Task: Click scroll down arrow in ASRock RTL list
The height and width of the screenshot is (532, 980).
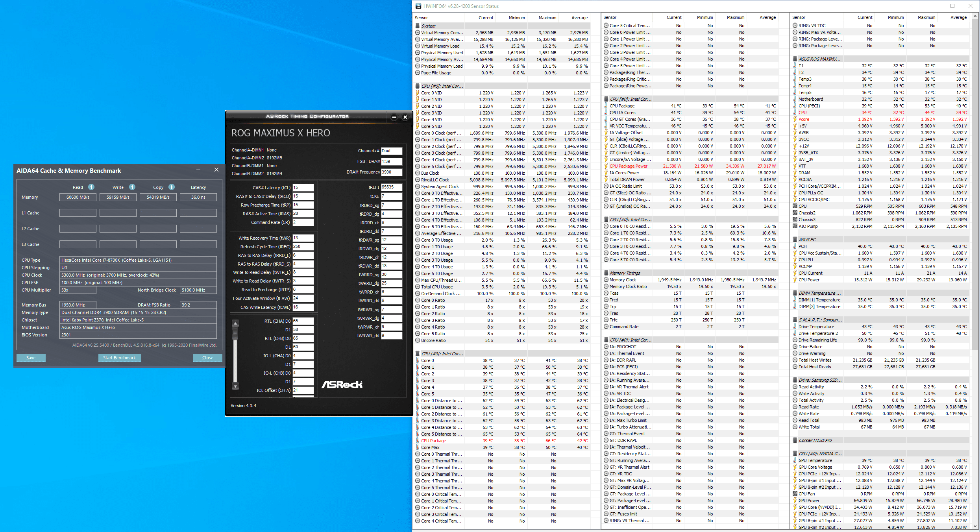Action: (x=235, y=386)
